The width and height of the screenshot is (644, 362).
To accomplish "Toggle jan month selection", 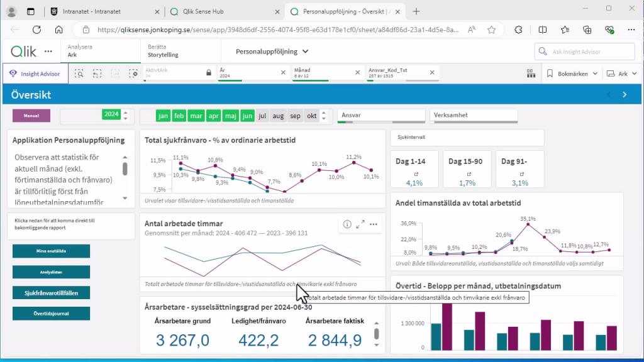I will [163, 116].
